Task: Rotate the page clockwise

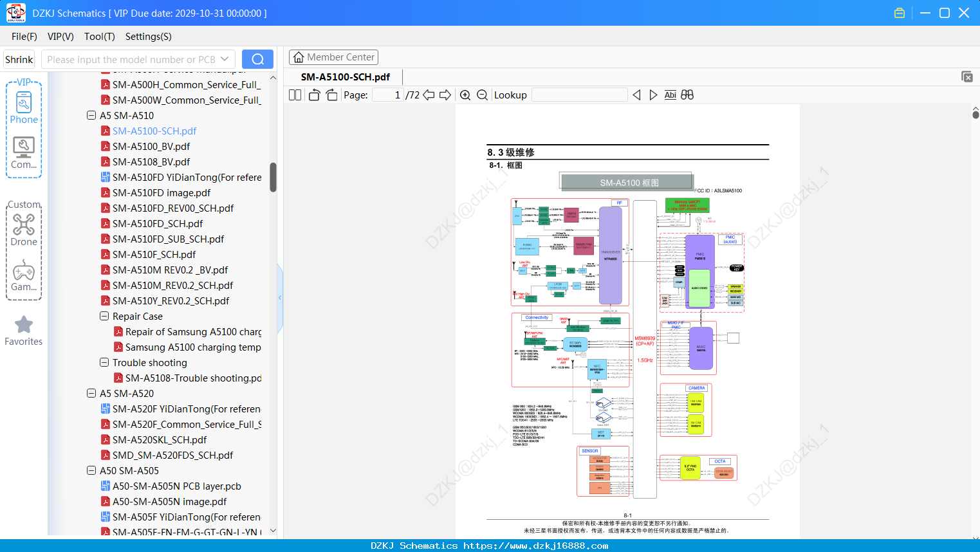Action: coord(332,95)
